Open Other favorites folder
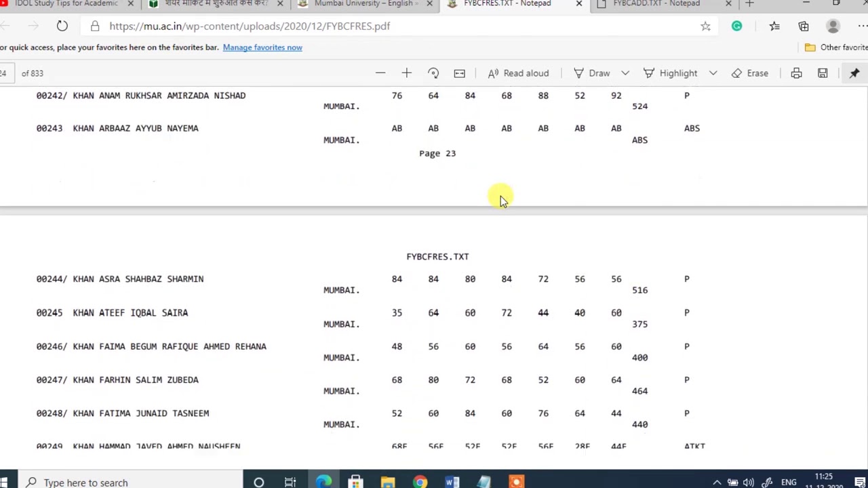The image size is (868, 488). [x=836, y=47]
